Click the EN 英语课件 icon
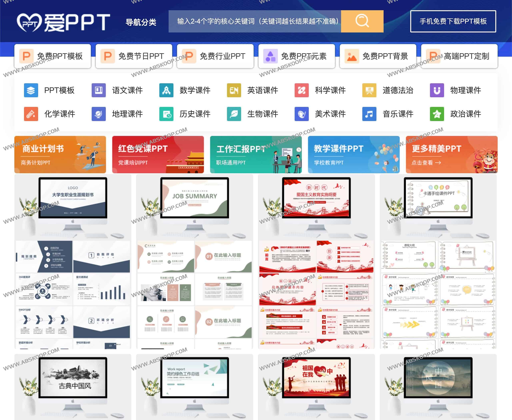 click(x=233, y=90)
